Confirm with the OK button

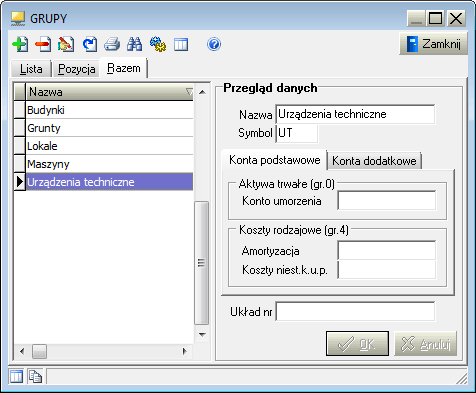(x=357, y=344)
